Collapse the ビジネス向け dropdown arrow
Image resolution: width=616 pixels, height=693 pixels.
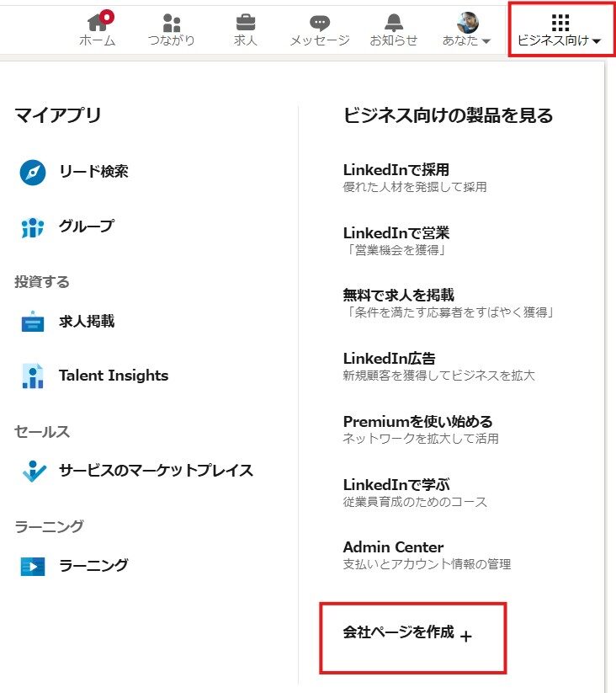click(597, 41)
